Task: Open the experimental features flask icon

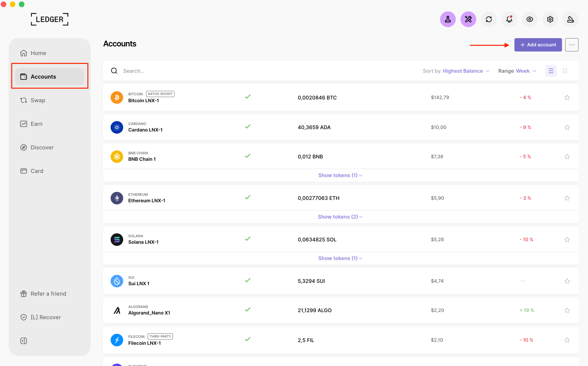Action: [x=447, y=19]
